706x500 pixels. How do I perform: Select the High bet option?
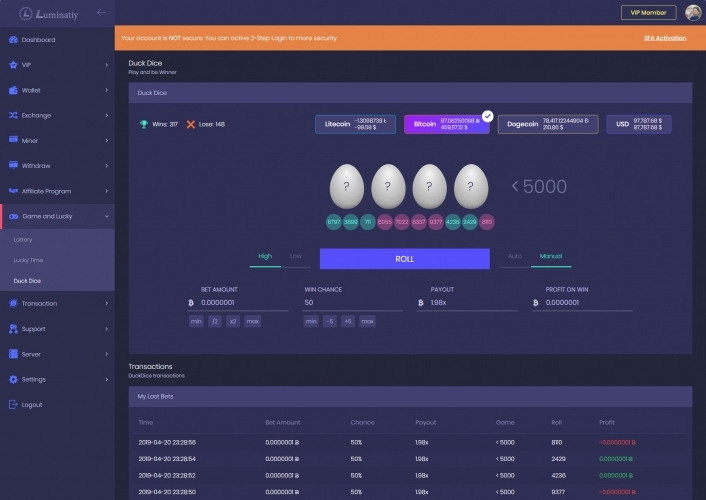click(265, 257)
